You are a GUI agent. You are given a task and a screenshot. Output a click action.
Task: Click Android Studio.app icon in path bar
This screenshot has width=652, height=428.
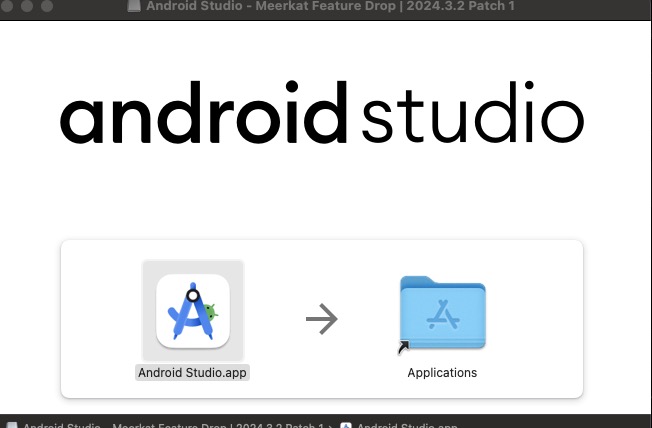click(346, 425)
